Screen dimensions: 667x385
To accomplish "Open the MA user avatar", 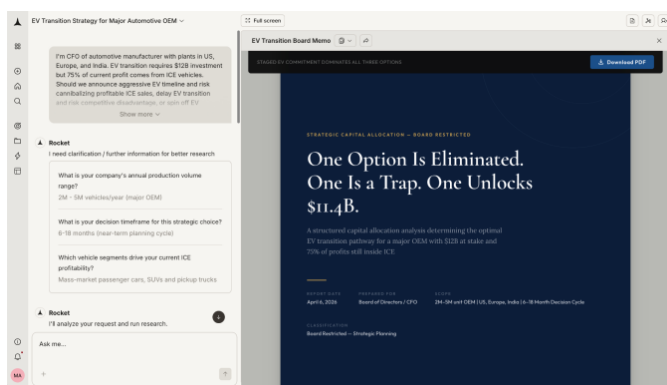I will (17, 375).
